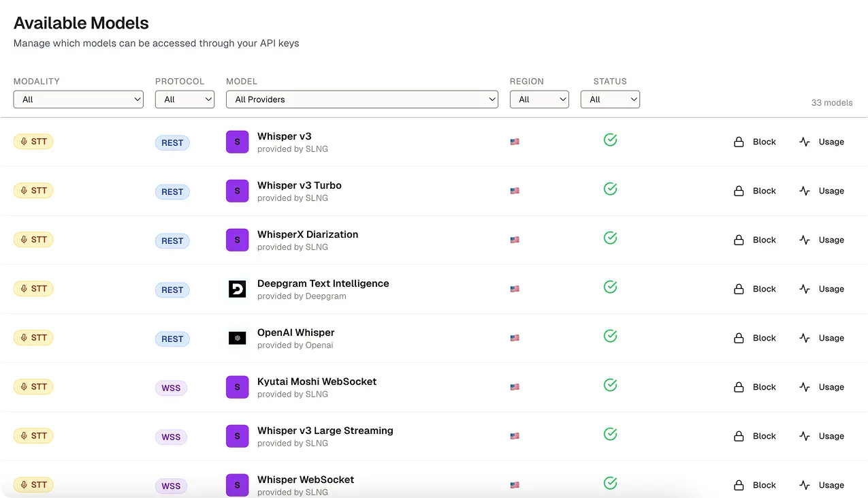Click the SLNG icon for Whisper WebSocket
The height and width of the screenshot is (498, 868).
point(237,485)
